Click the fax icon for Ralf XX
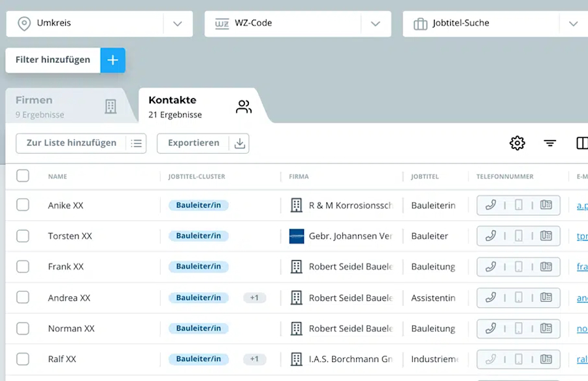This screenshot has width=588, height=381. pyautogui.click(x=546, y=359)
